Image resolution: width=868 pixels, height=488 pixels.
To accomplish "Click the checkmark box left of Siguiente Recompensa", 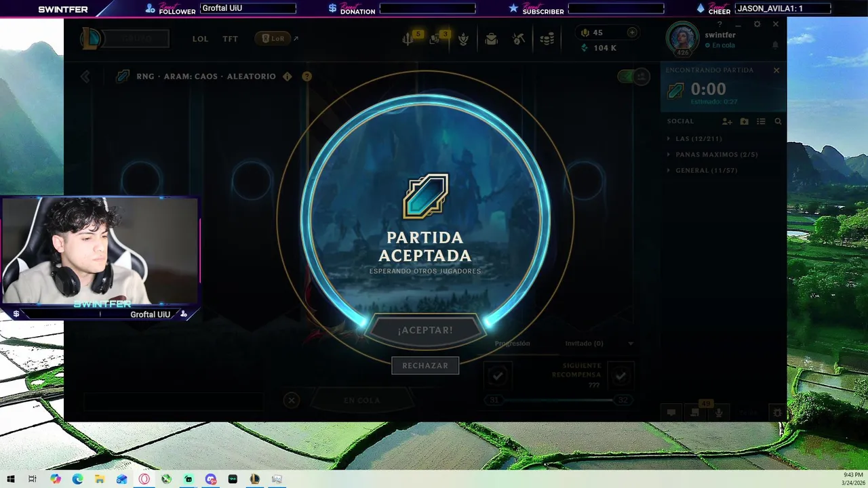I will pyautogui.click(x=498, y=375).
